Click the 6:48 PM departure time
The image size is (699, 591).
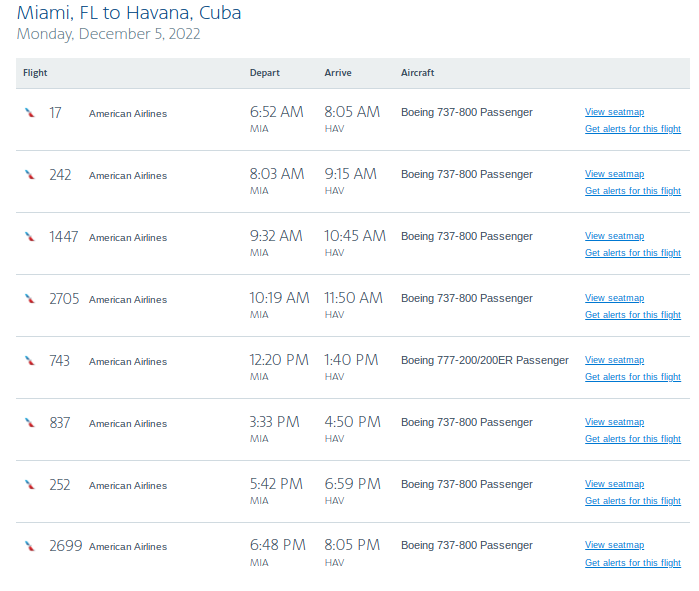coord(278,545)
